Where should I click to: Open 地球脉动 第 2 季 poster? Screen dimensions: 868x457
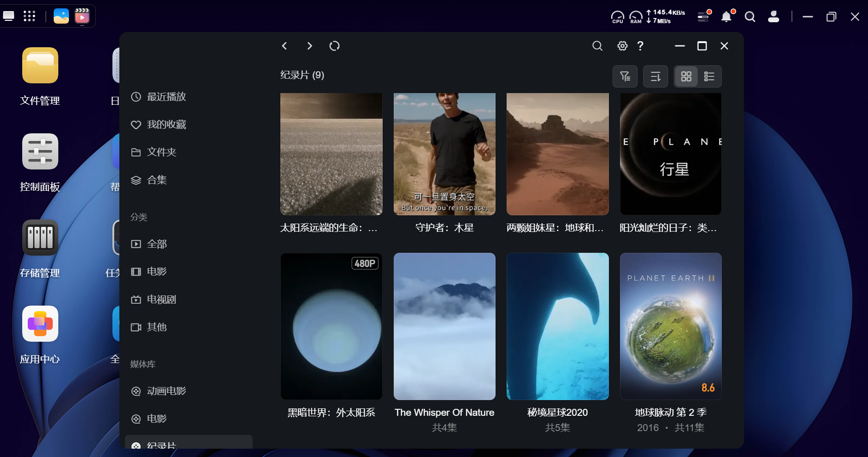pos(671,326)
